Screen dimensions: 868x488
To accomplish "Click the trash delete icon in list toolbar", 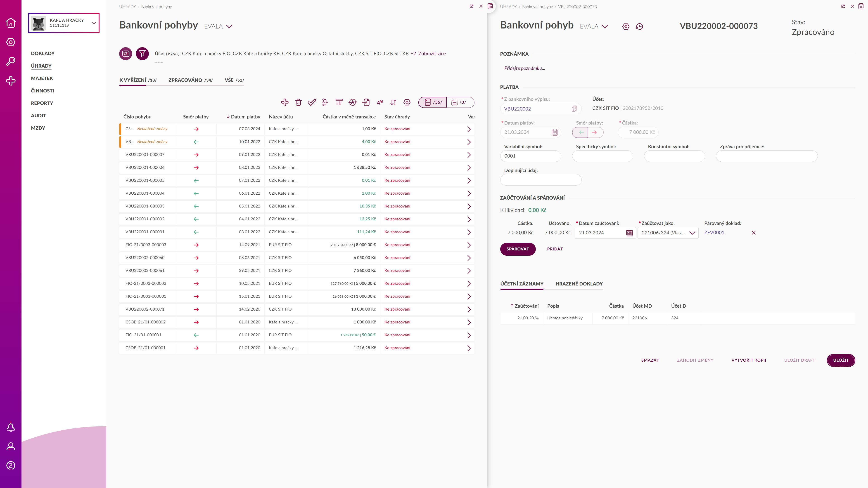I will [x=298, y=102].
